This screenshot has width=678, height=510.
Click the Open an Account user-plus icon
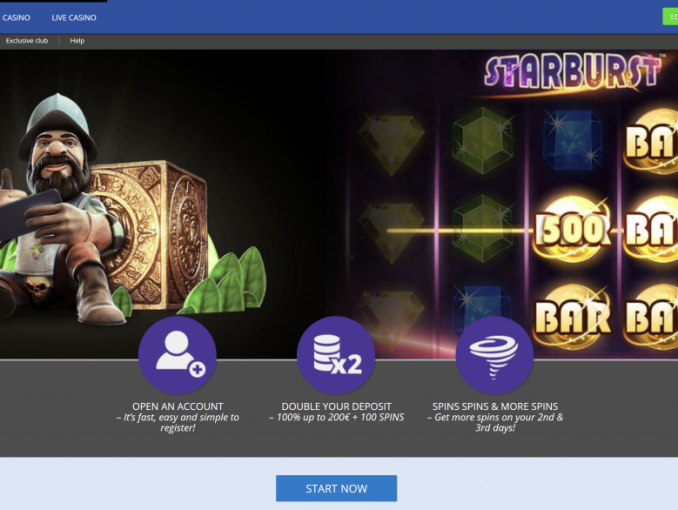pyautogui.click(x=177, y=355)
